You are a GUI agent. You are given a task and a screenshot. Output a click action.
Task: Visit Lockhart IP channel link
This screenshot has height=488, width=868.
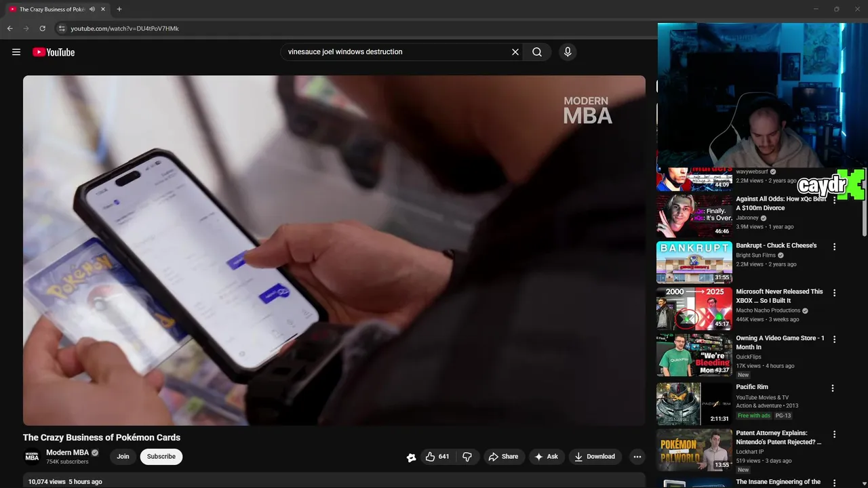tap(750, 451)
